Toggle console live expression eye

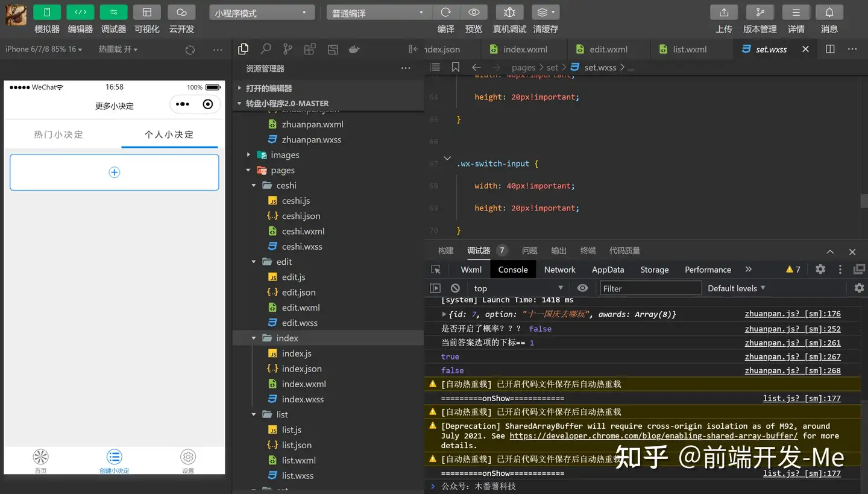click(x=582, y=288)
